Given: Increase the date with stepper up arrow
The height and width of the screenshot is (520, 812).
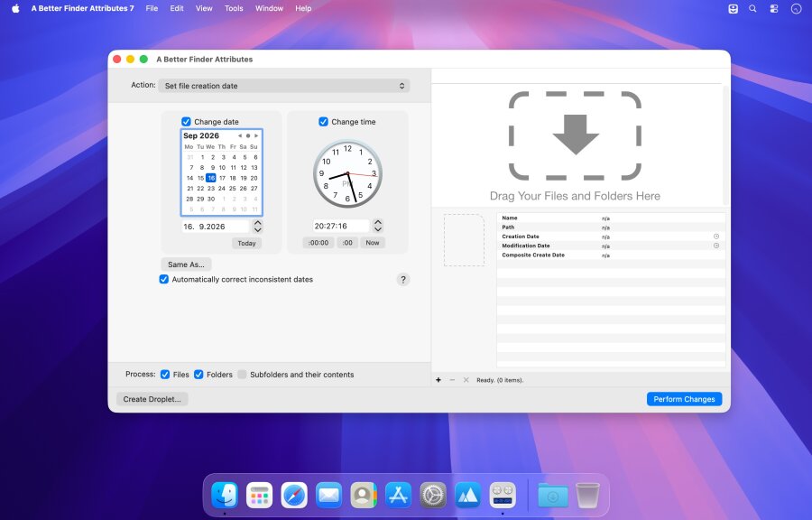Looking at the screenshot, I should (x=257, y=223).
